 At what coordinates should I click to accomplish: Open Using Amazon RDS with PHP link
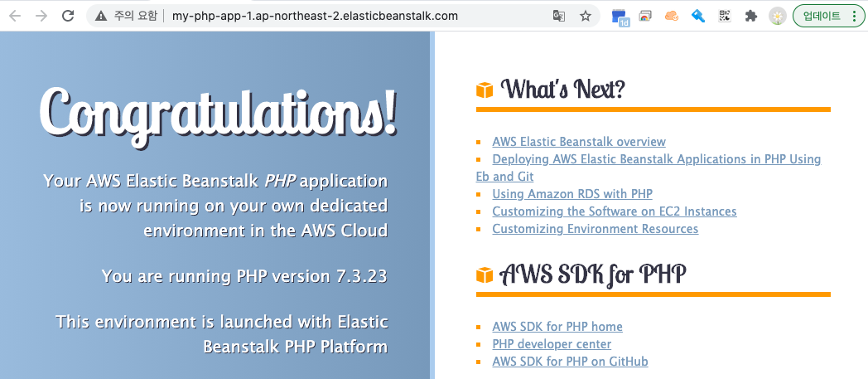point(572,194)
